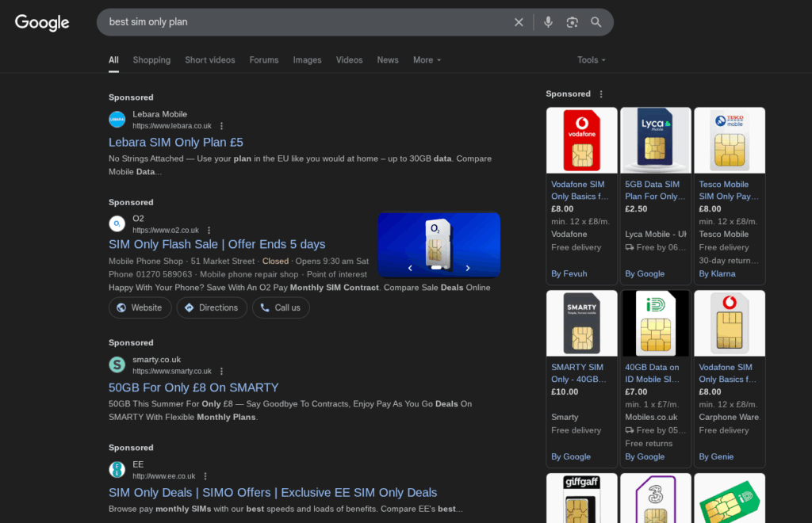Click the https://www.smarty.co.uk URL text
The width and height of the screenshot is (812, 523).
172,371
